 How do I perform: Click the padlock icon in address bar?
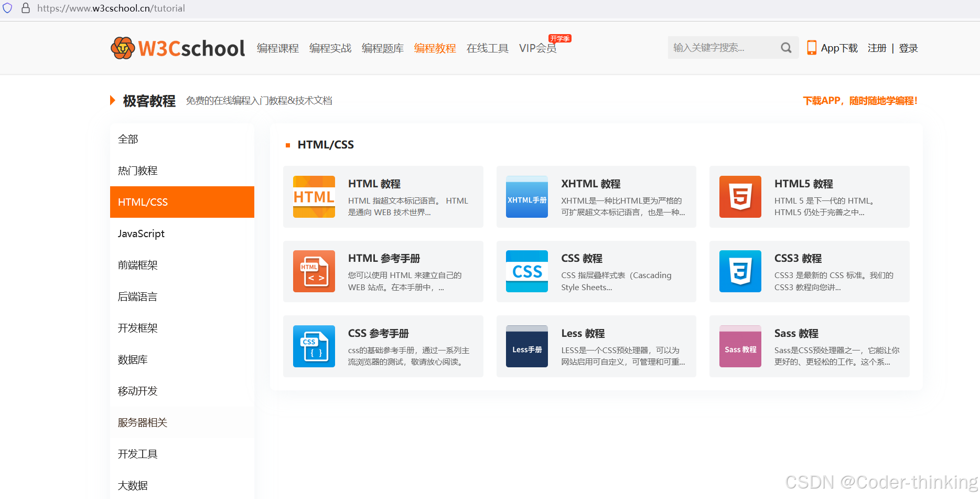[25, 8]
